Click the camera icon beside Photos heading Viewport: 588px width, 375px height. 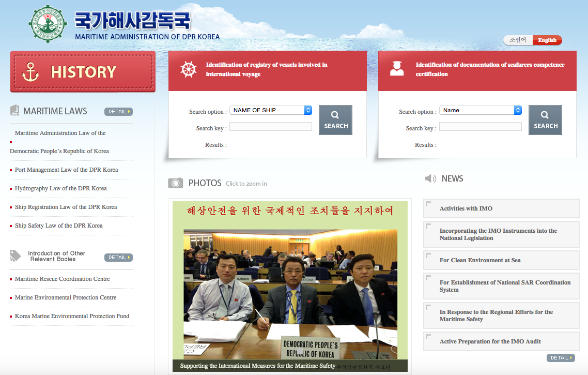click(x=176, y=183)
